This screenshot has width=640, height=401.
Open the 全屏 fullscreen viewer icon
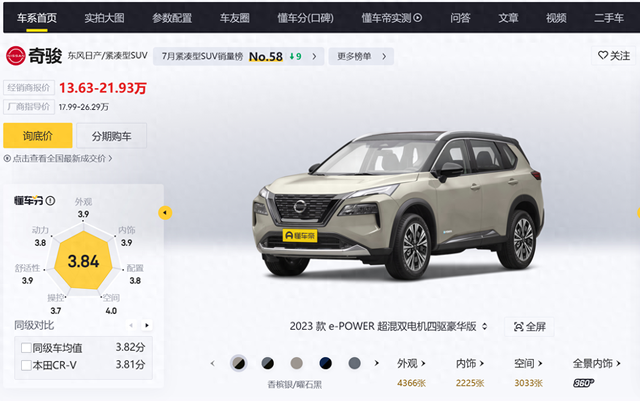pos(518,327)
